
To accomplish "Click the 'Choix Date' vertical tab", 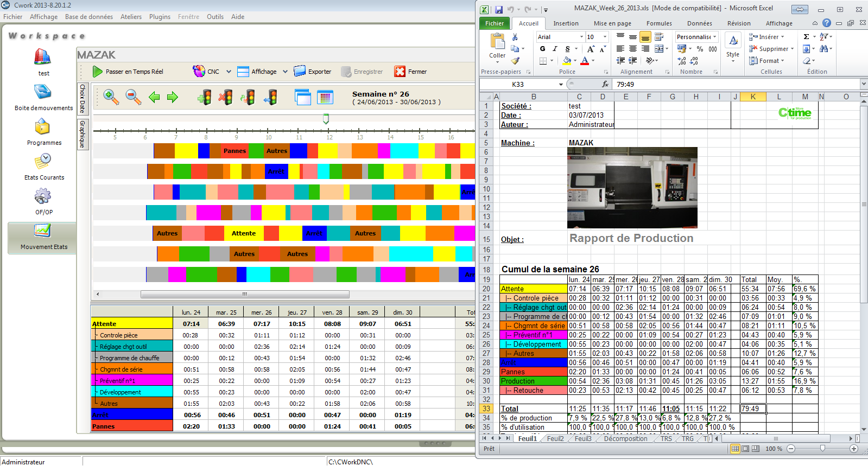I will 83,99.
